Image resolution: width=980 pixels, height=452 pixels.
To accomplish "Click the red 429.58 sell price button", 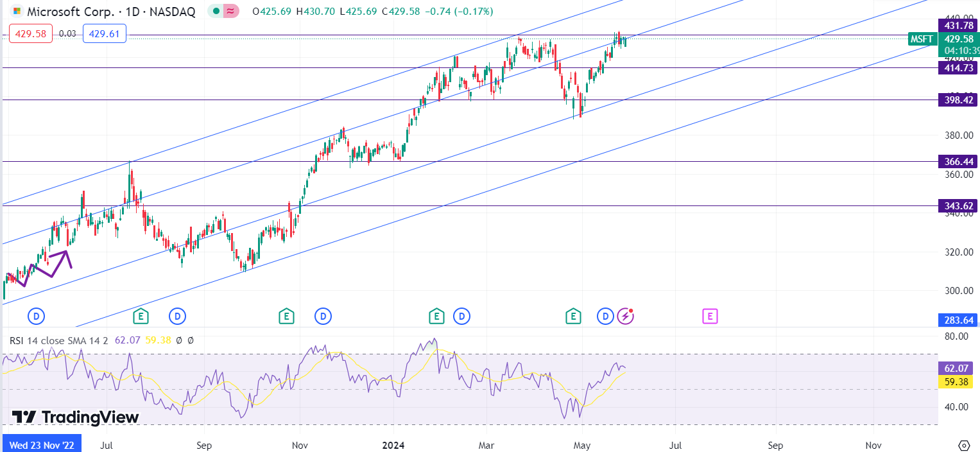I will point(32,33).
